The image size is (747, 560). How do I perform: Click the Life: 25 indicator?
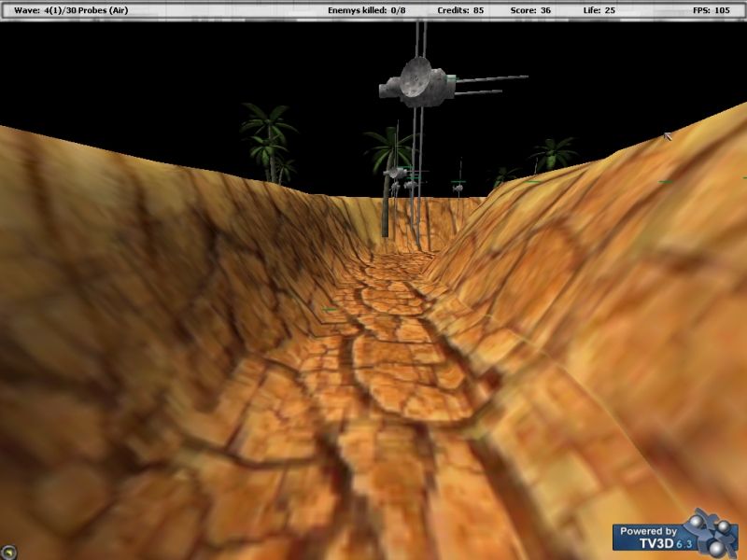[599, 10]
